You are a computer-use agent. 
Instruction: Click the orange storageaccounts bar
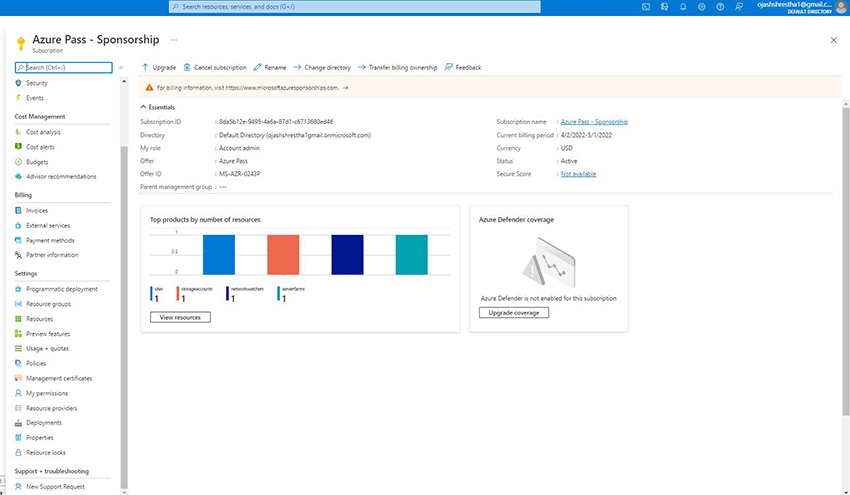[x=283, y=254]
